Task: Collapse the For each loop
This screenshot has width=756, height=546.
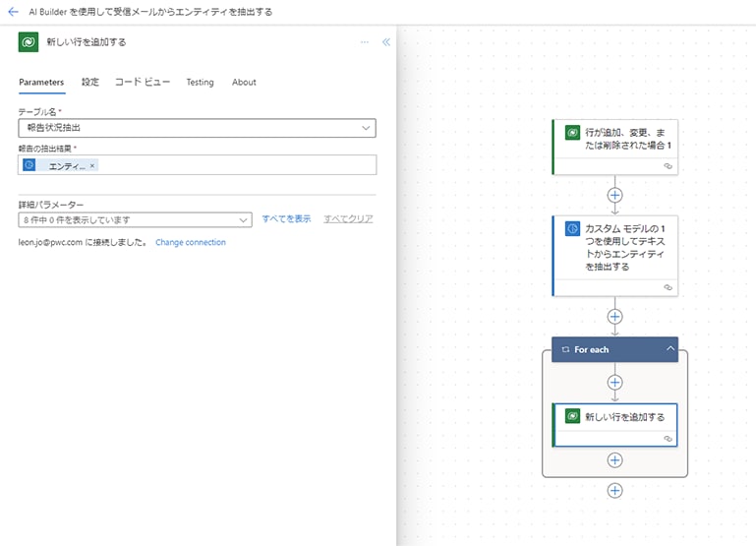Action: tap(670, 349)
